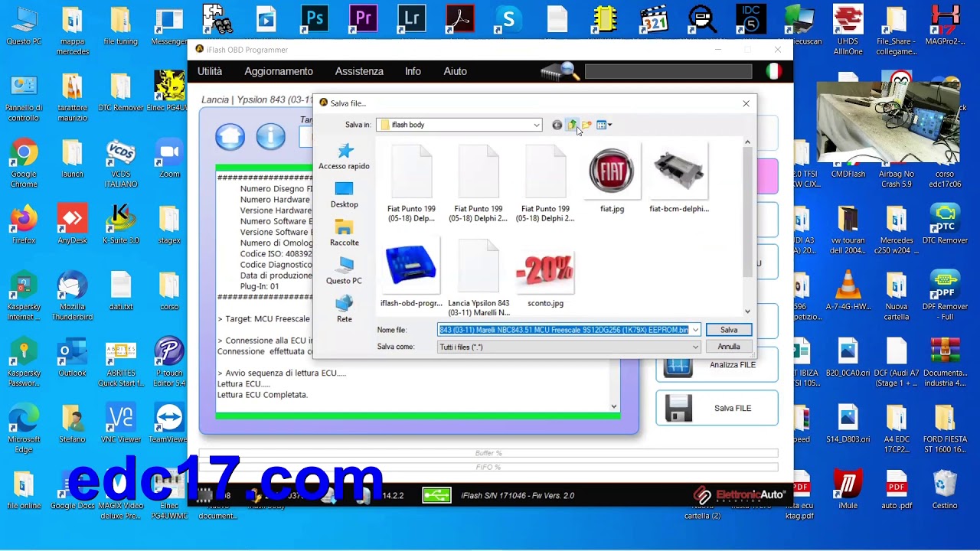
Task: Select the fiat.jpg file thumbnail
Action: (612, 179)
